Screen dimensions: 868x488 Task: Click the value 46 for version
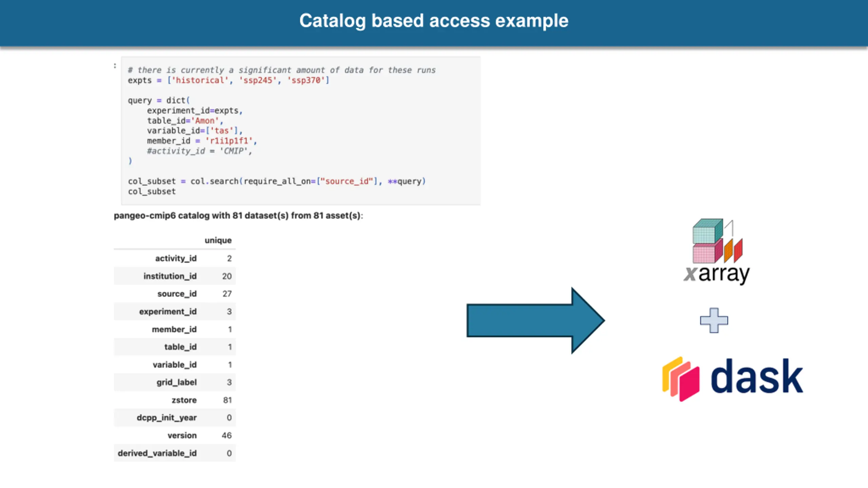click(226, 435)
